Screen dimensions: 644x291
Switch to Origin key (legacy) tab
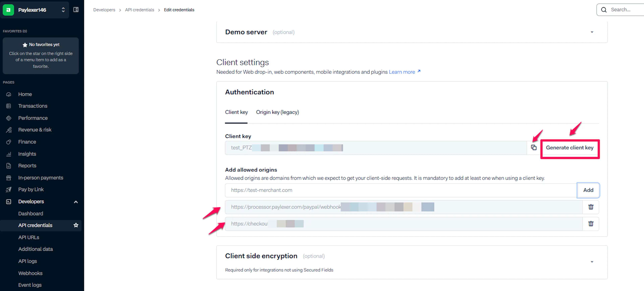coord(277,112)
